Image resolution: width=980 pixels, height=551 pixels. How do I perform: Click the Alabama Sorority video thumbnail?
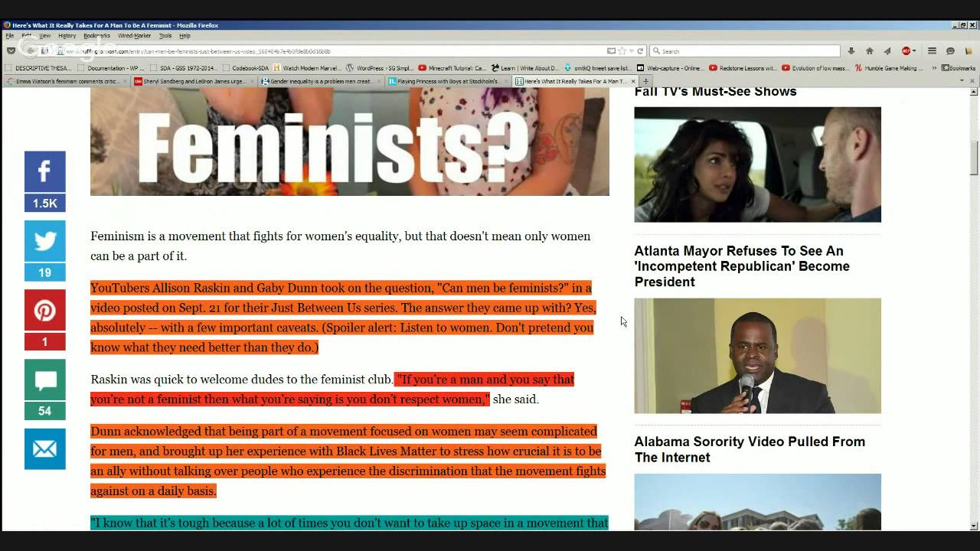pos(757,502)
